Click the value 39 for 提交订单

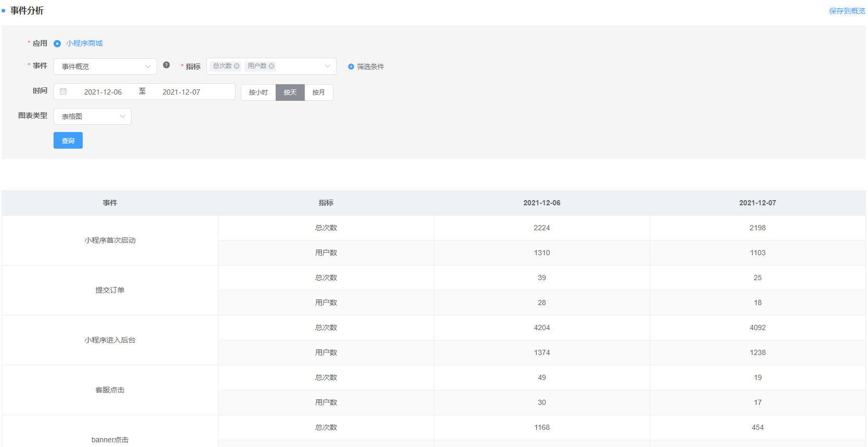pyautogui.click(x=542, y=278)
